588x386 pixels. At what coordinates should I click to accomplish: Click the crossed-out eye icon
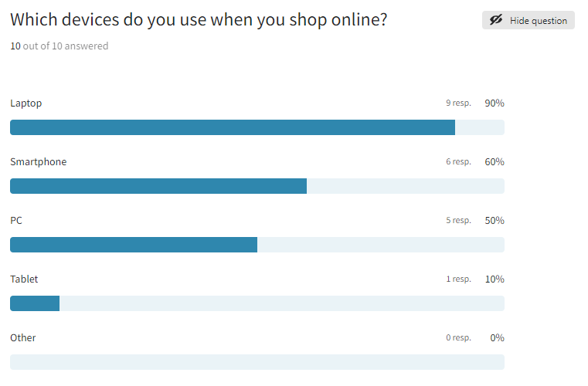pos(496,21)
